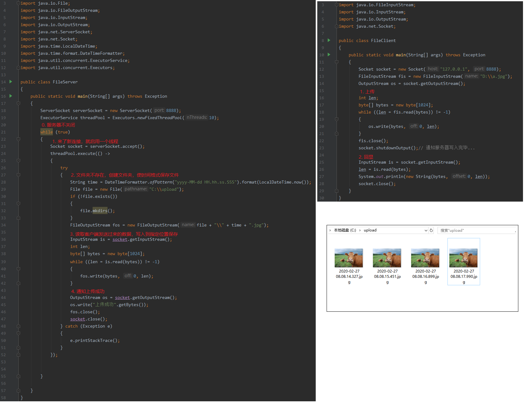Collapse the imports block in FileClient
532x415 pixels.
click(x=337, y=5)
